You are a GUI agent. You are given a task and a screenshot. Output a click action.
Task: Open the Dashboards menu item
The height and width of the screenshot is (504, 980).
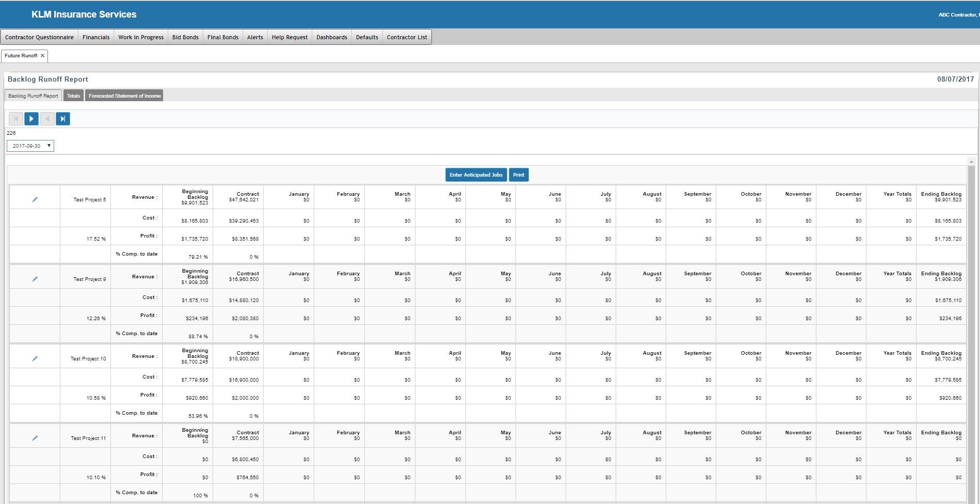point(331,37)
